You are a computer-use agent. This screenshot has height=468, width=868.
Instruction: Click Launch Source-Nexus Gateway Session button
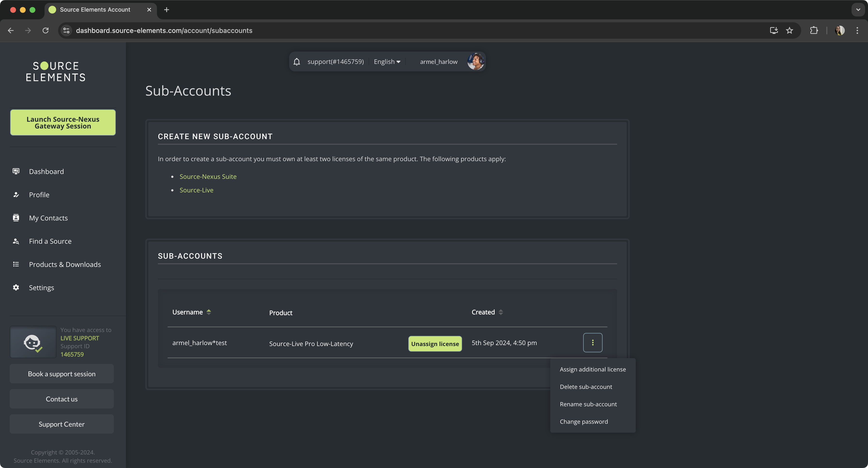(x=63, y=122)
